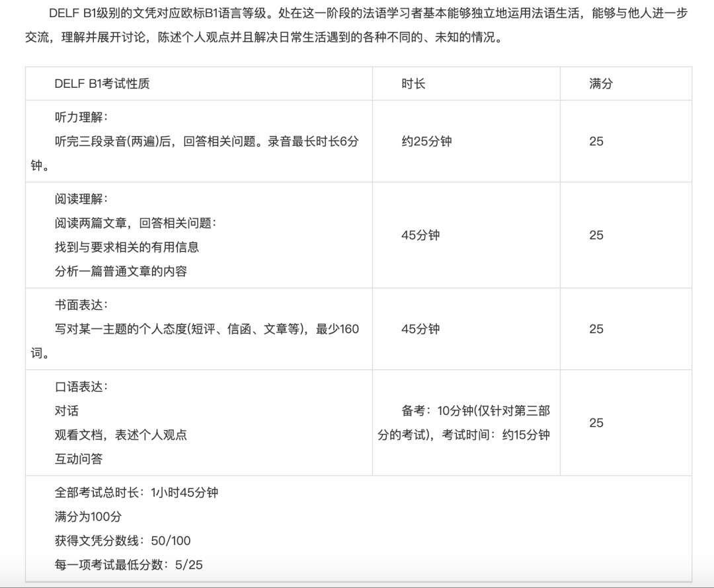Click the "书面表达:" section label
This screenshot has width=714, height=588.
tap(81, 305)
